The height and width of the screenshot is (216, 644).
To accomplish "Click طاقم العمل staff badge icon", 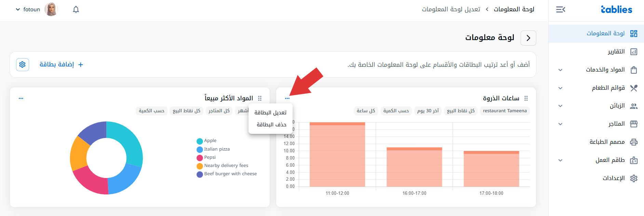I will (634, 160).
